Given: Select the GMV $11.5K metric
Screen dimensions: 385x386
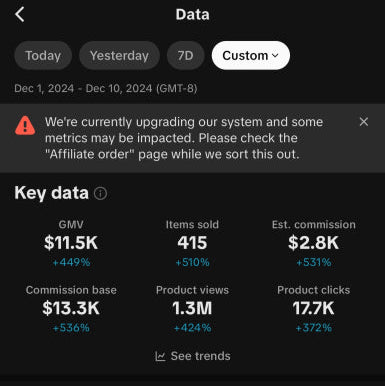Looking at the screenshot, I should coord(71,243).
